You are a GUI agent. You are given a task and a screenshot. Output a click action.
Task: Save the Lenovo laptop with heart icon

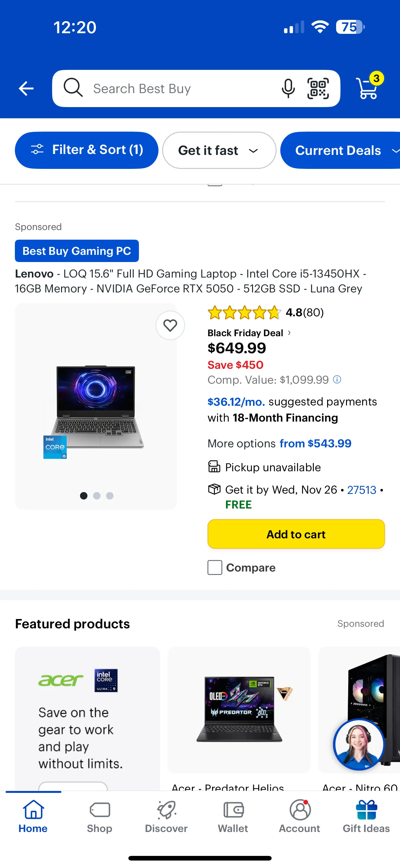coord(170,325)
